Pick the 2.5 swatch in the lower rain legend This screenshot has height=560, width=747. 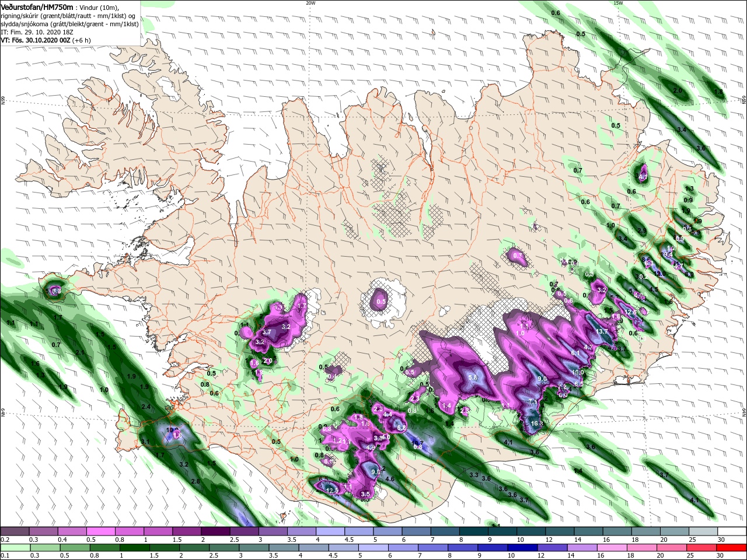coord(225,548)
